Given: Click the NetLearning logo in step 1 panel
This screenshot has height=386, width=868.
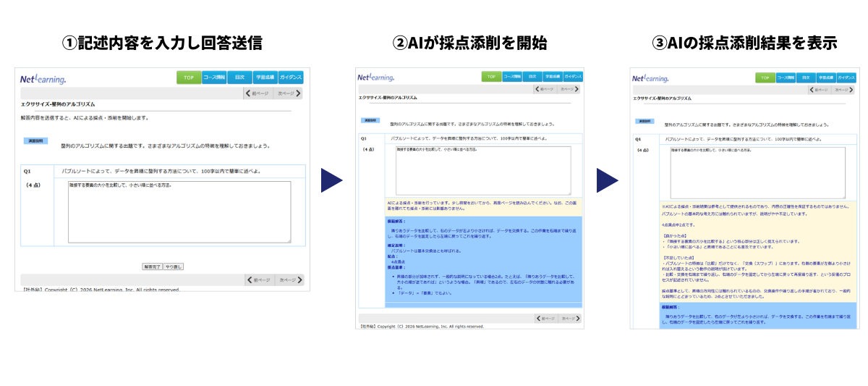Looking at the screenshot, I should coord(43,78).
